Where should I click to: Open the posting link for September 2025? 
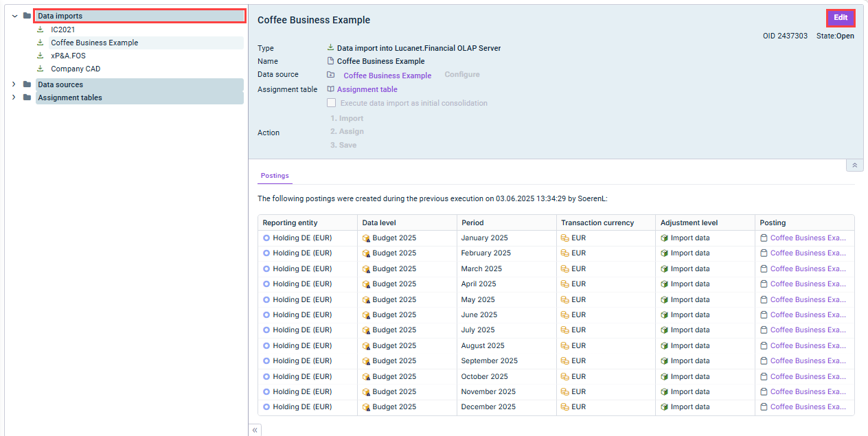tap(808, 360)
